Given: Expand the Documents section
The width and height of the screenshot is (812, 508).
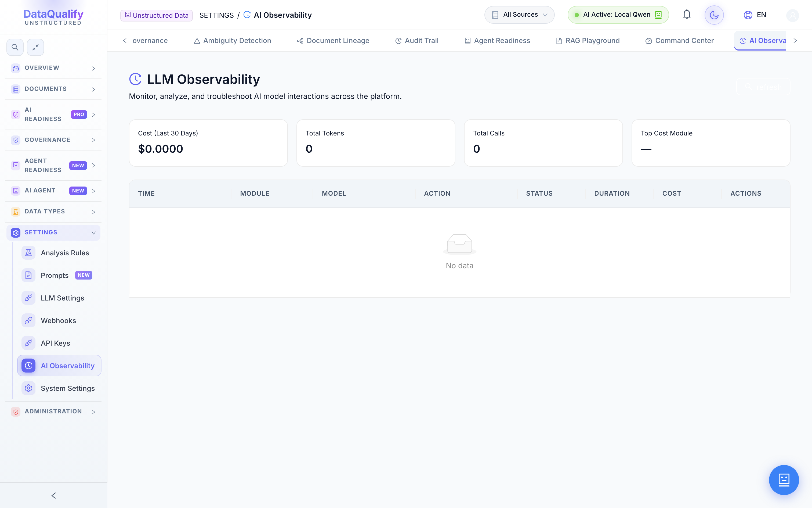Looking at the screenshot, I should tap(53, 89).
